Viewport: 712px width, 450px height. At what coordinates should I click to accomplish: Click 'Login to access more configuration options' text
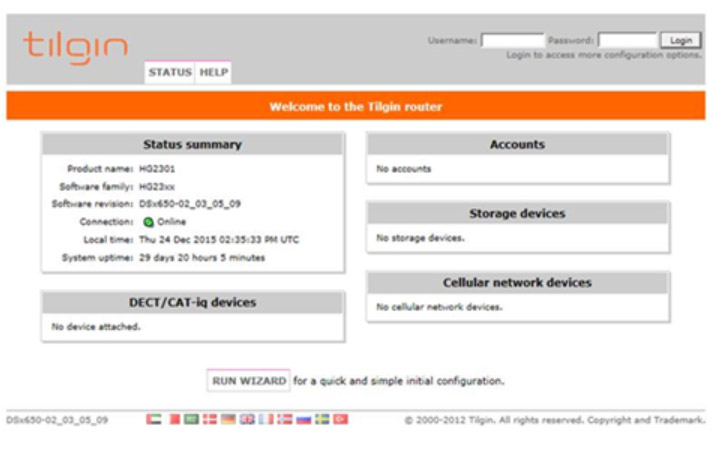[x=604, y=55]
